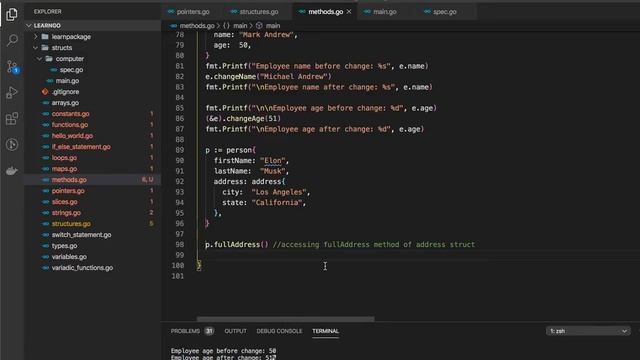Open the Extensions view icon
Screen dimensions: 640x360
[x=12, y=119]
